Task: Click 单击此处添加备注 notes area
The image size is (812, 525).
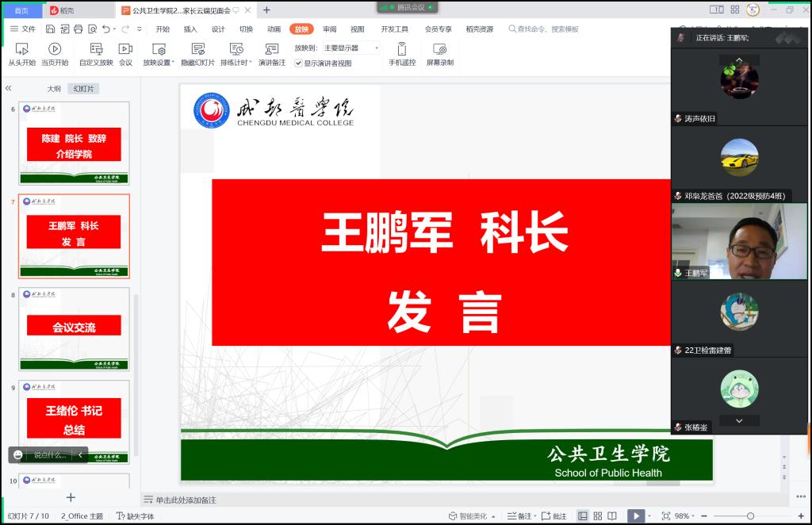Action: (x=186, y=500)
